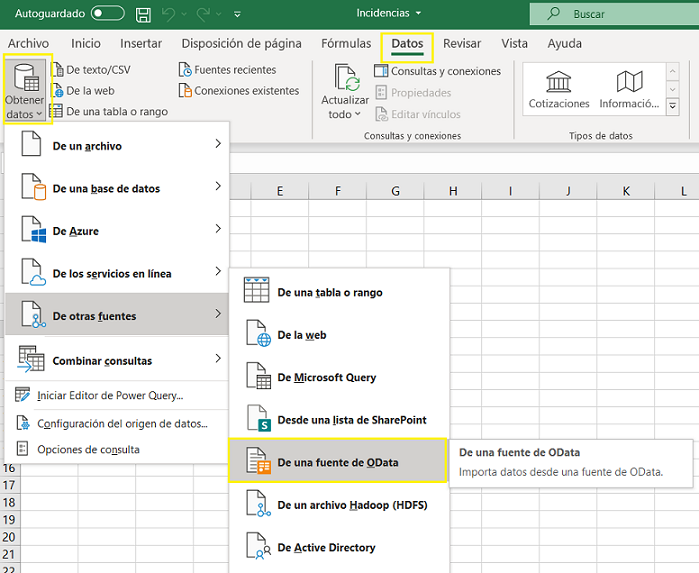Click the De texto/CSV icon
Screen dimensions: 699x573
click(x=56, y=70)
